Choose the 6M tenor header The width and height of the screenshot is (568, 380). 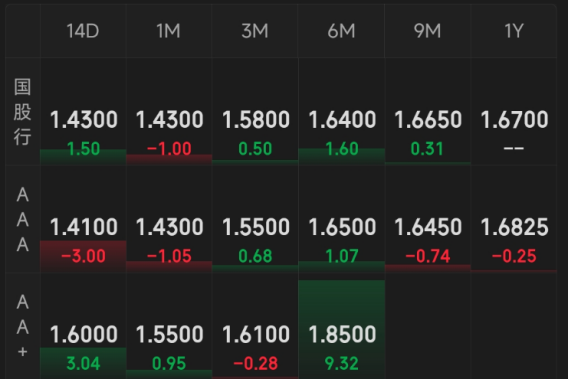pos(341,31)
